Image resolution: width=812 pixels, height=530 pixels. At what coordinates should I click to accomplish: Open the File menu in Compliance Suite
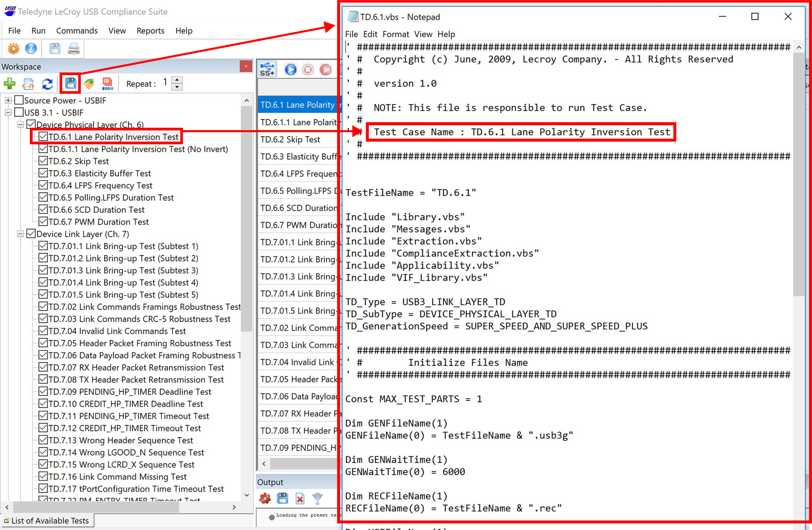[x=14, y=31]
